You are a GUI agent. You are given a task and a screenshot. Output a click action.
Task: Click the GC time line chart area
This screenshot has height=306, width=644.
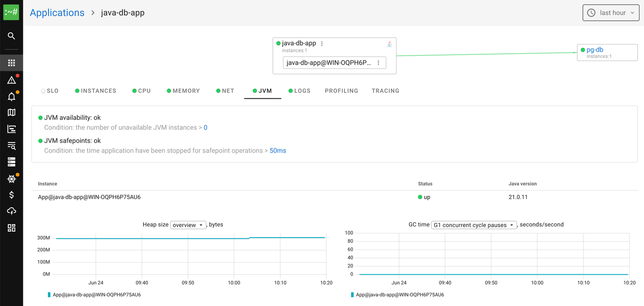[x=491, y=254]
